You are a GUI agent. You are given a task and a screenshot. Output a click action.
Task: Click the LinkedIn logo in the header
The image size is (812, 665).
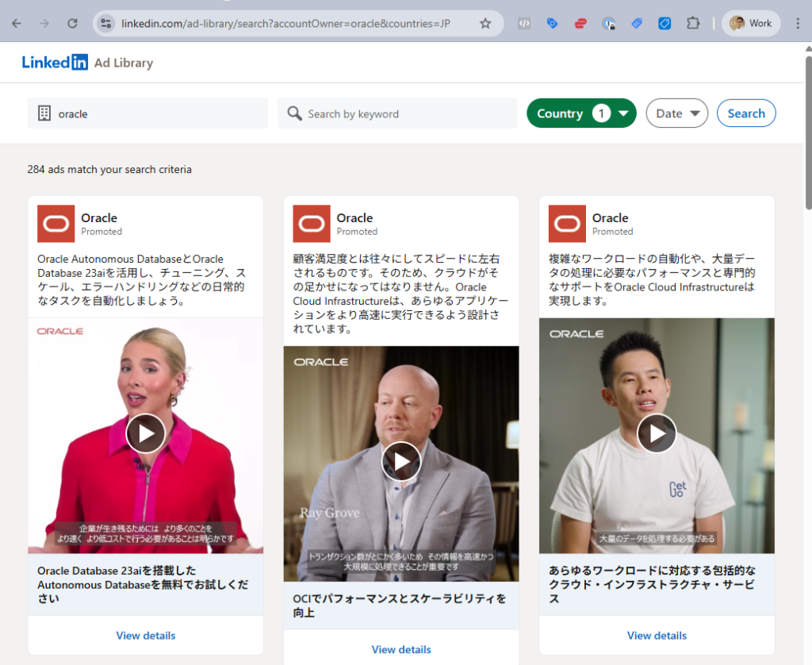click(55, 63)
